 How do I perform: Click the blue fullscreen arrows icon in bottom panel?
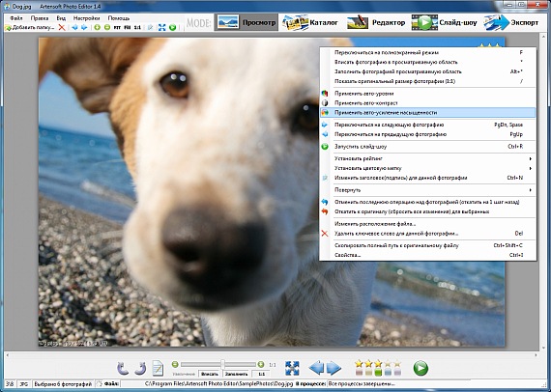click(x=292, y=368)
